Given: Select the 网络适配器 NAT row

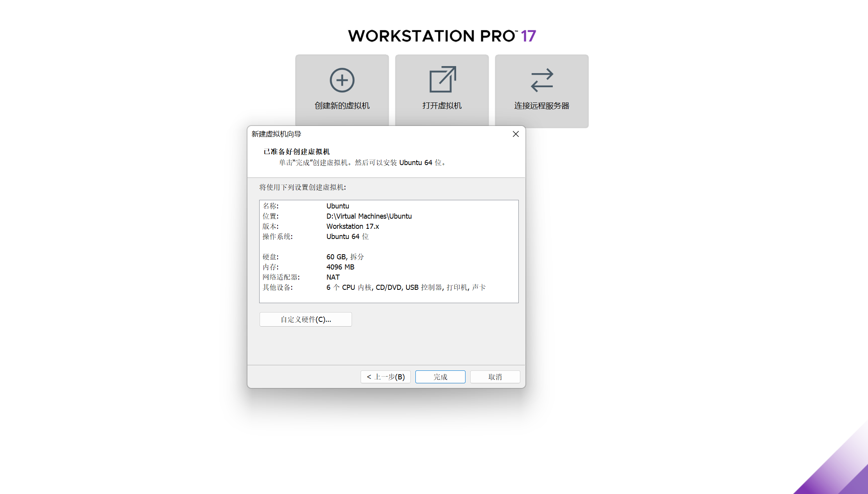Looking at the screenshot, I should pos(333,277).
